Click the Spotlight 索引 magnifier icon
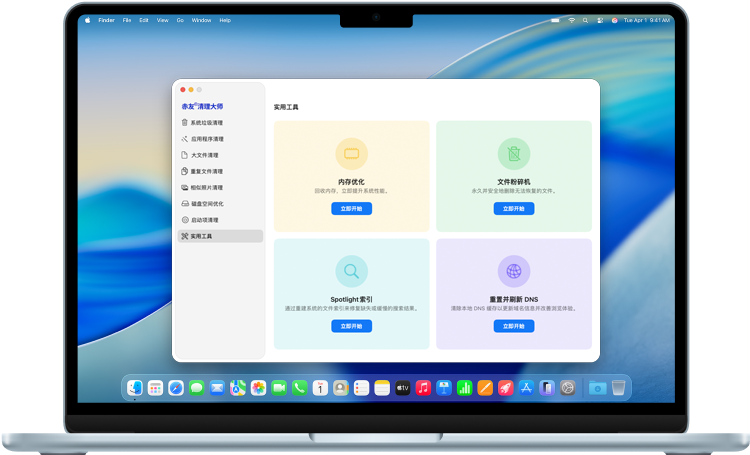Screen dimensions: 750x455 pyautogui.click(x=351, y=270)
